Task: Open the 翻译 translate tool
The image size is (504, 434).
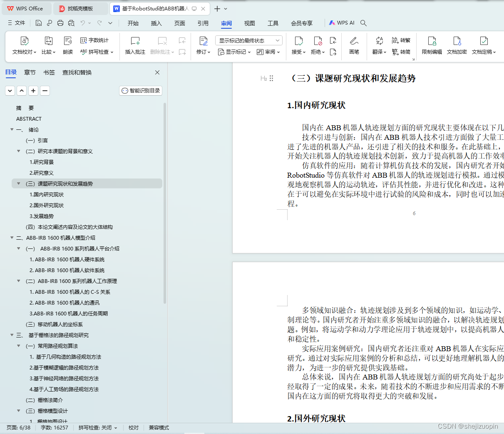Action: [x=379, y=45]
